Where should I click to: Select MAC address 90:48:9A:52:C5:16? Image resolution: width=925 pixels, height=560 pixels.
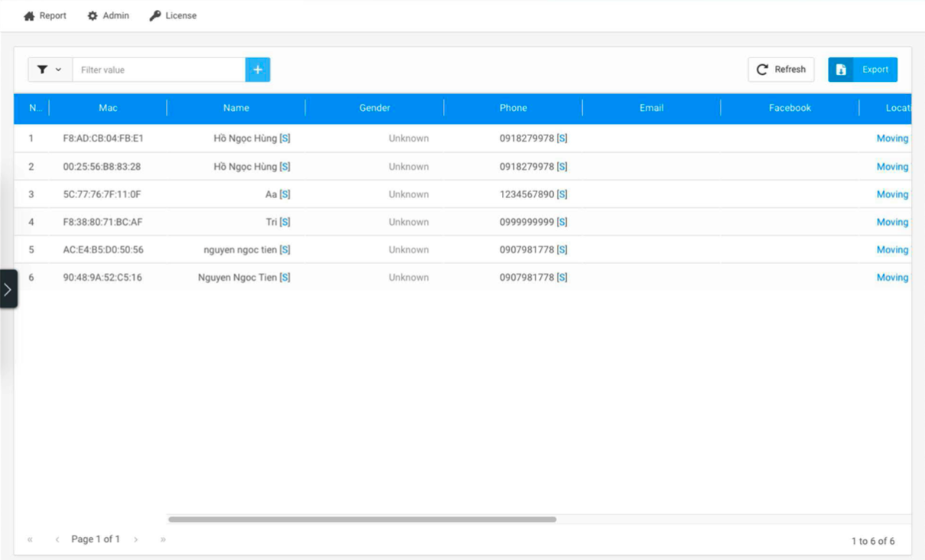pyautogui.click(x=103, y=278)
